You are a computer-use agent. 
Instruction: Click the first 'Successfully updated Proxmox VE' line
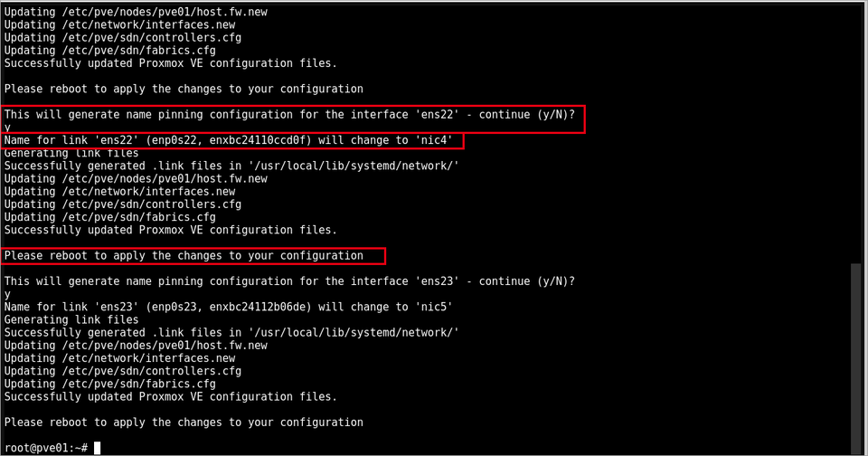click(x=171, y=63)
